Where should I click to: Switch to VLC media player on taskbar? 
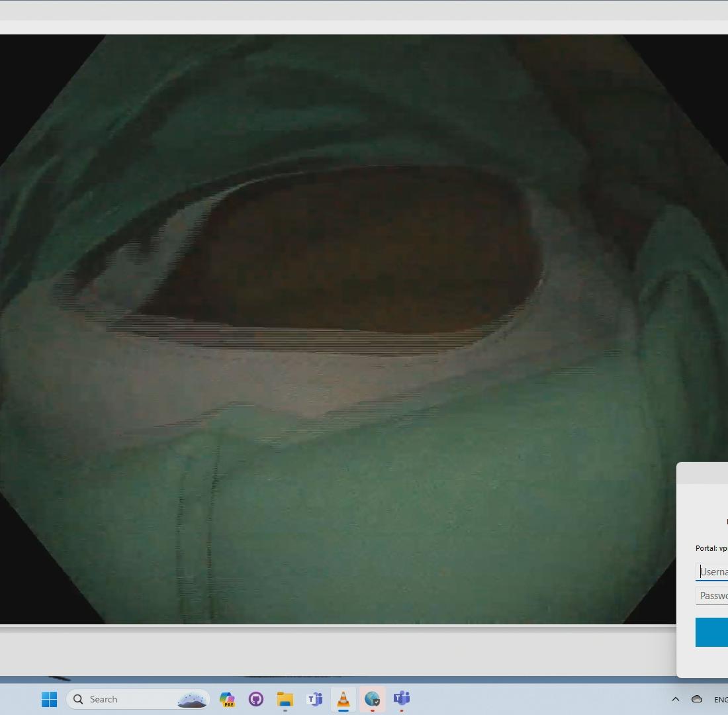343,699
